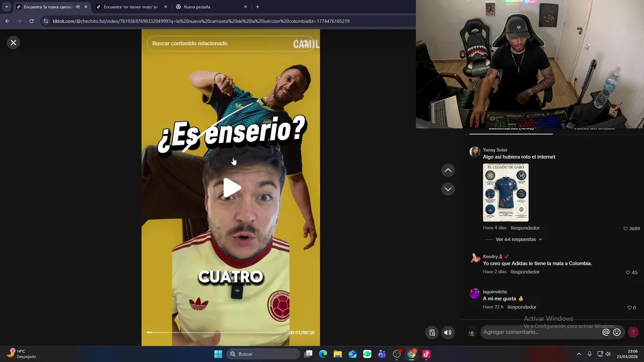Mute audio on the first tab's speaker icon
Screen dimensions: 644x362
point(77,7)
